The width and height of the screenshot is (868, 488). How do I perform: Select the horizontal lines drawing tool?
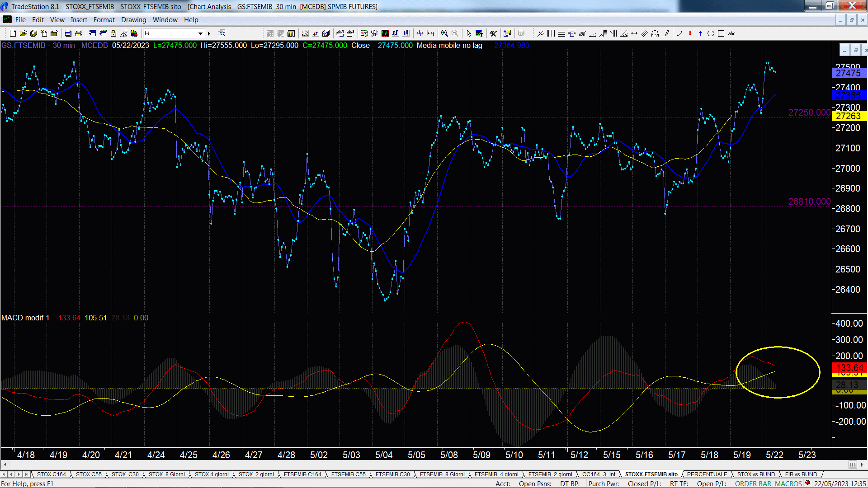(561, 33)
